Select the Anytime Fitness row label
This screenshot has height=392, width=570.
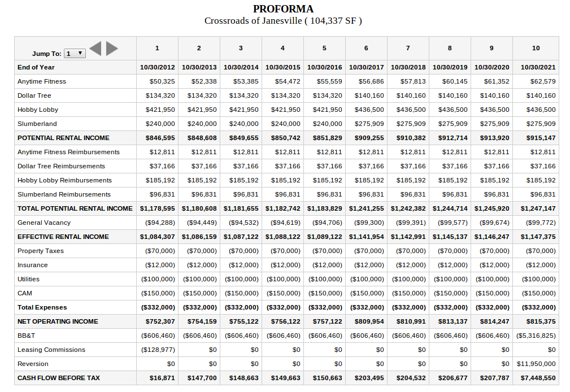tap(42, 81)
